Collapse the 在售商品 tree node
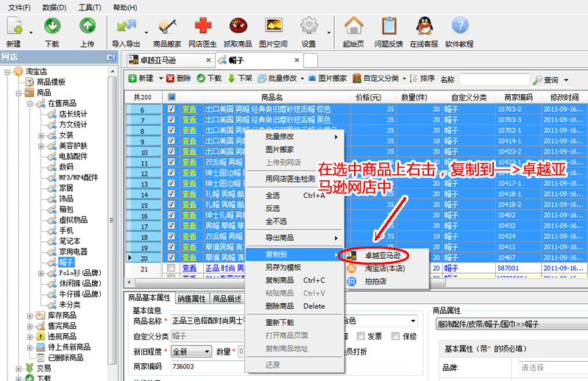This screenshot has height=381, width=588. tap(29, 104)
